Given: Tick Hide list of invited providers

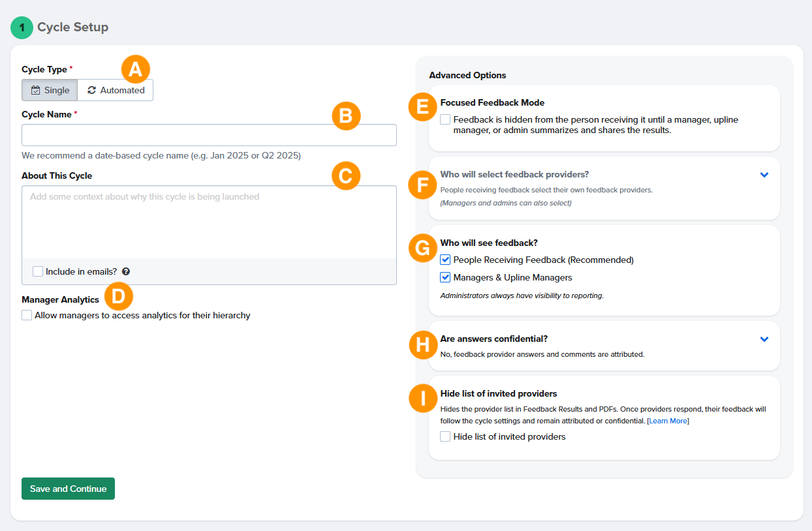Looking at the screenshot, I should (x=445, y=436).
